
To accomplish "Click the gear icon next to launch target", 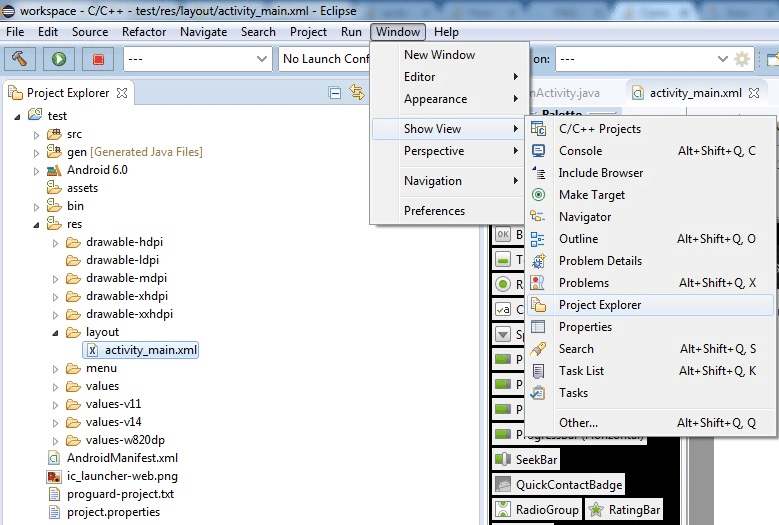I will [742, 59].
